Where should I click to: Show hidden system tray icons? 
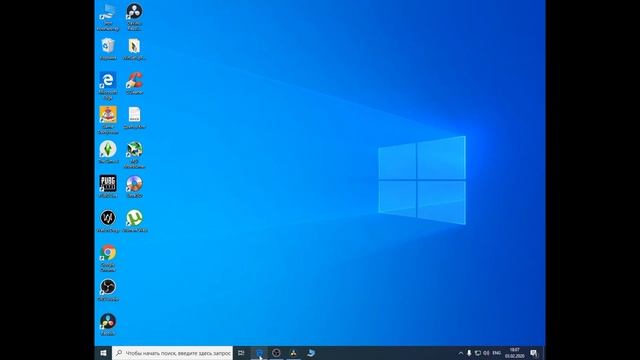460,353
